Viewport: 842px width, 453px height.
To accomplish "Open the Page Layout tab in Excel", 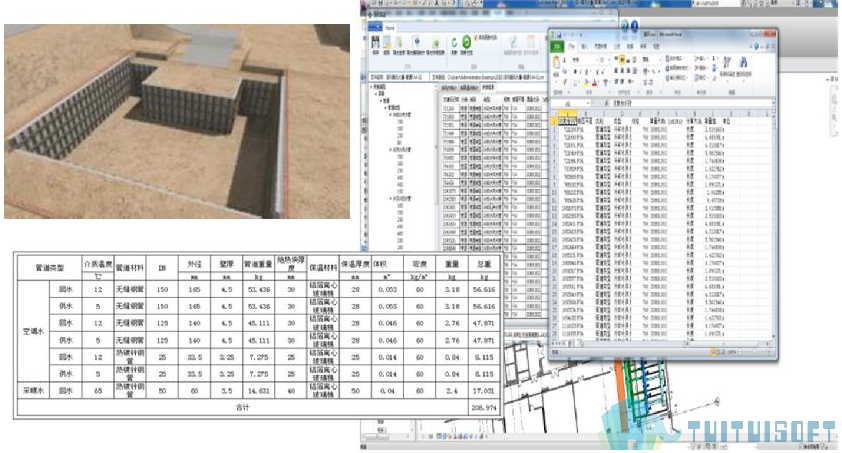I will [x=601, y=46].
